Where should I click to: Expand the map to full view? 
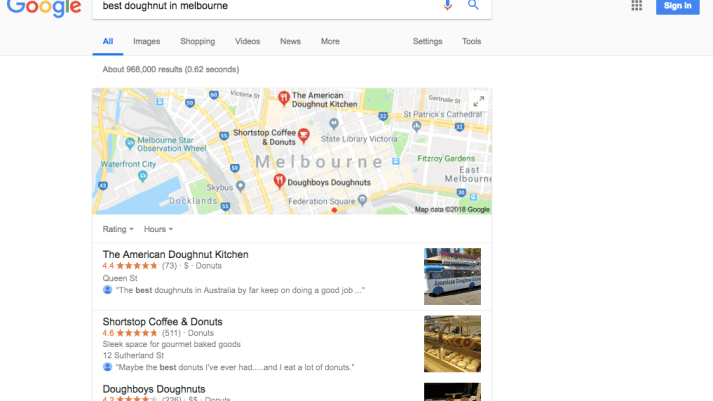click(x=478, y=101)
